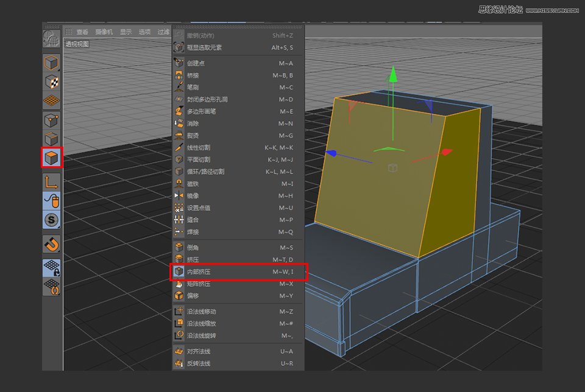Activate the Enable Axis modification icon
The height and width of the screenshot is (392, 585).
(52, 180)
